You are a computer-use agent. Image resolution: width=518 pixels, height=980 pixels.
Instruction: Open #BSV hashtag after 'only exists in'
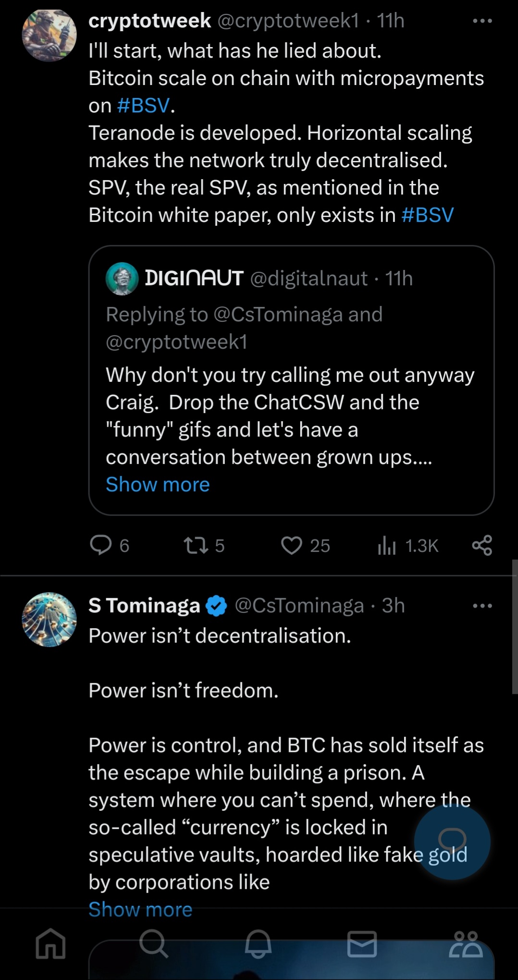[x=428, y=215]
